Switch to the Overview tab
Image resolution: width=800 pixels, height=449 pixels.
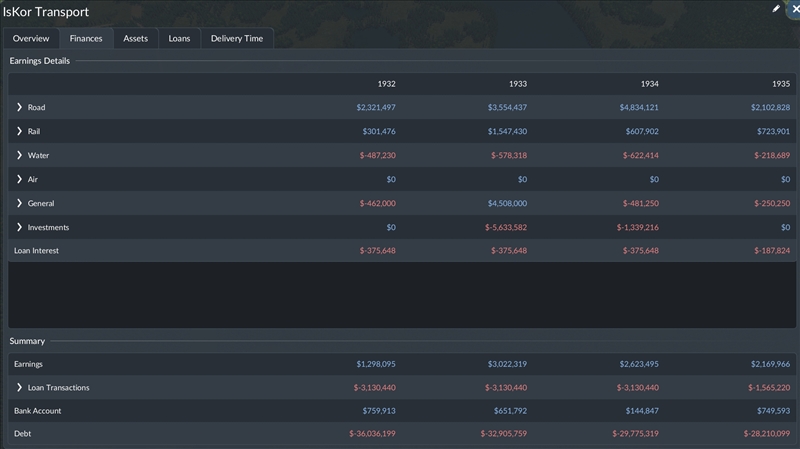(x=31, y=38)
